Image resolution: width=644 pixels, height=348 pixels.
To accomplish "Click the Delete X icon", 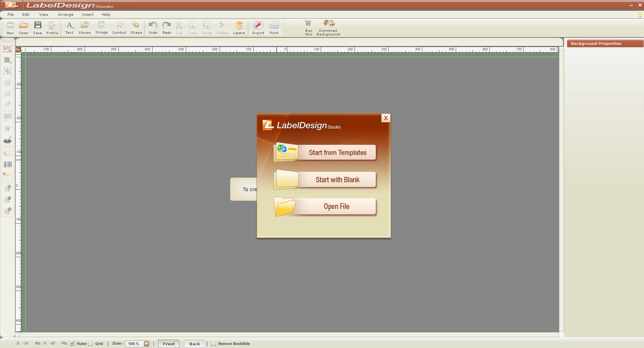I will click(222, 28).
